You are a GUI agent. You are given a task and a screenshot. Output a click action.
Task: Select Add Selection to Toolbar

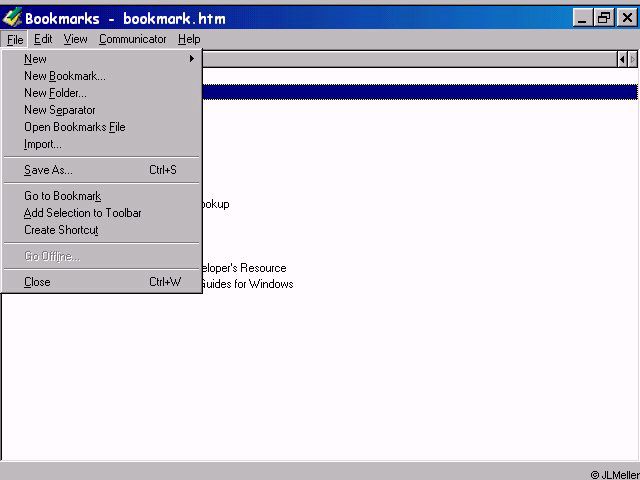pyautogui.click(x=102, y=213)
